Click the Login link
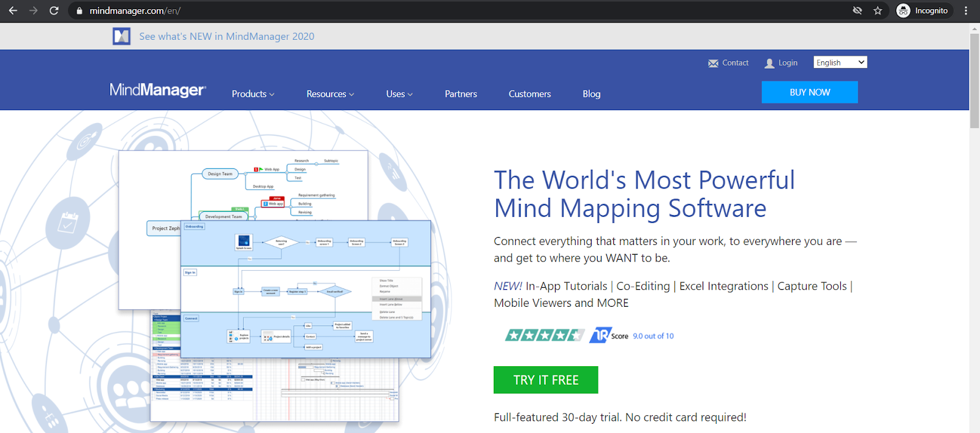 click(x=788, y=62)
